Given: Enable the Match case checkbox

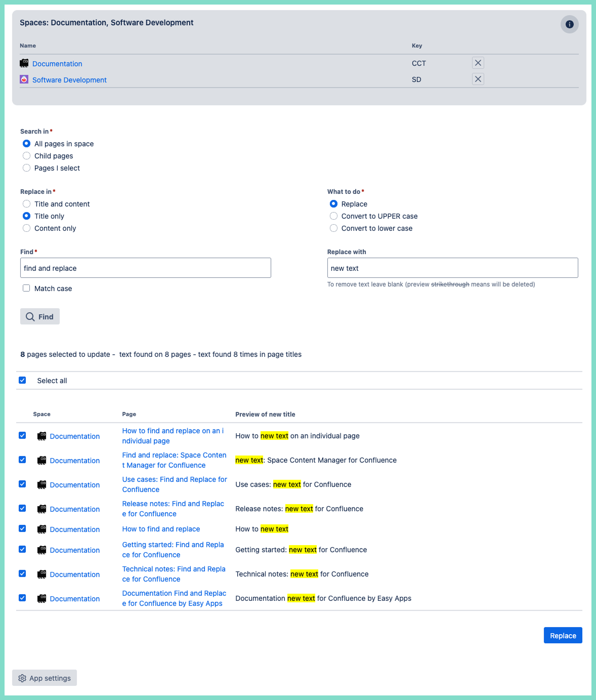Looking at the screenshot, I should click(x=26, y=288).
